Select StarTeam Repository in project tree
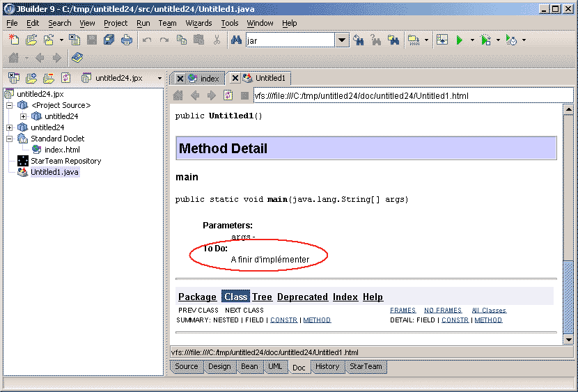Viewport: 578px width, 392px height. (65, 161)
